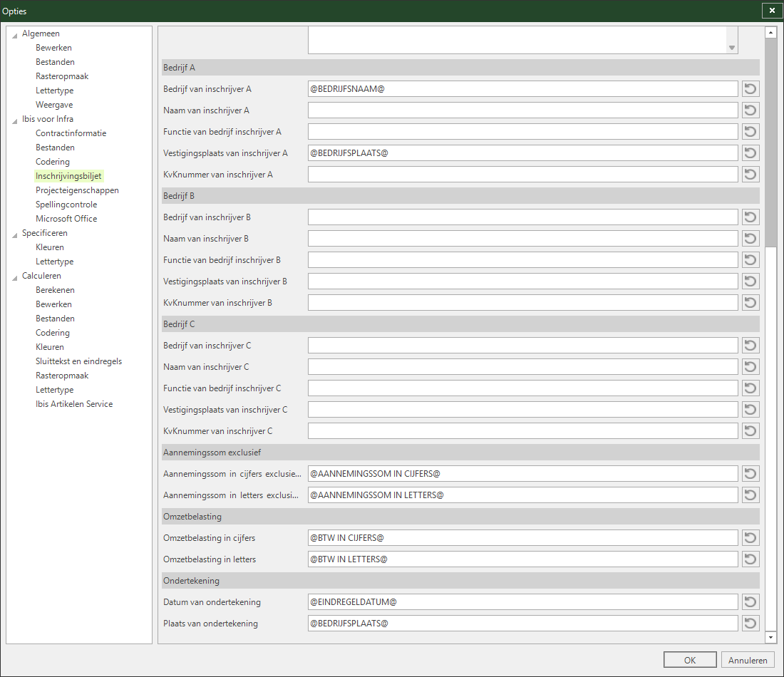Click the down arrow of the top text box

click(x=731, y=48)
